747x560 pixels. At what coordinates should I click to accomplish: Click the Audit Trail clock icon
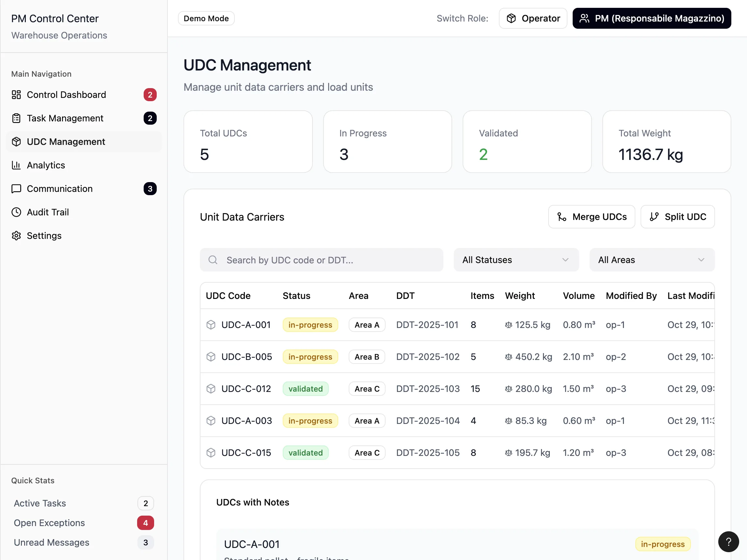coord(16,212)
